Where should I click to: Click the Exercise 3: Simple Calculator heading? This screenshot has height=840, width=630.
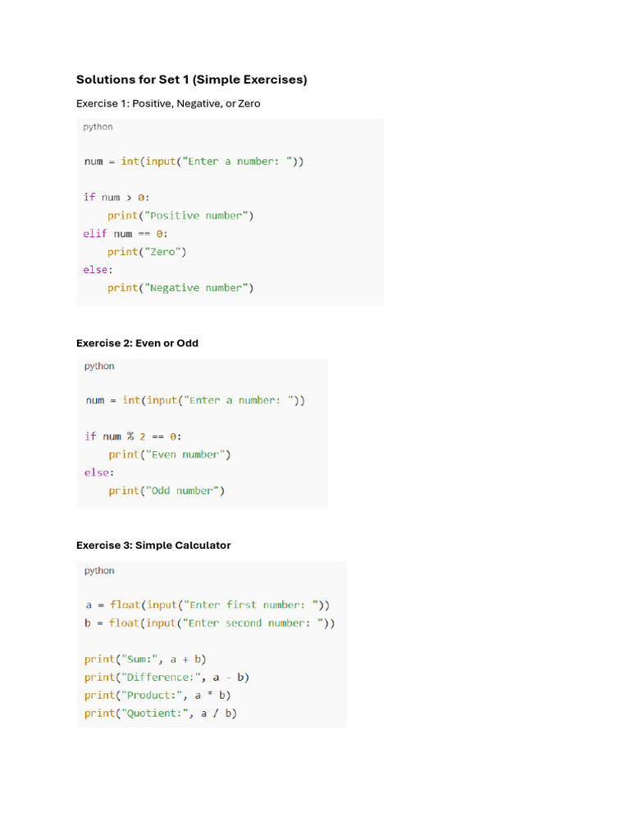coord(153,546)
